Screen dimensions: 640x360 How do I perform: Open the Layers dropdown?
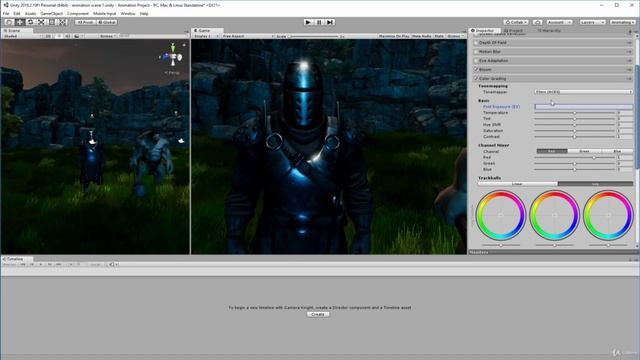[x=592, y=22]
